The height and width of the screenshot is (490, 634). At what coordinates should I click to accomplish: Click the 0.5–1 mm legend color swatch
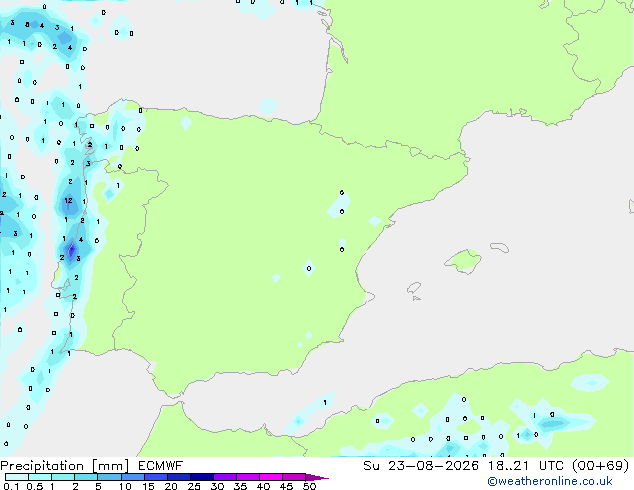pos(40,477)
